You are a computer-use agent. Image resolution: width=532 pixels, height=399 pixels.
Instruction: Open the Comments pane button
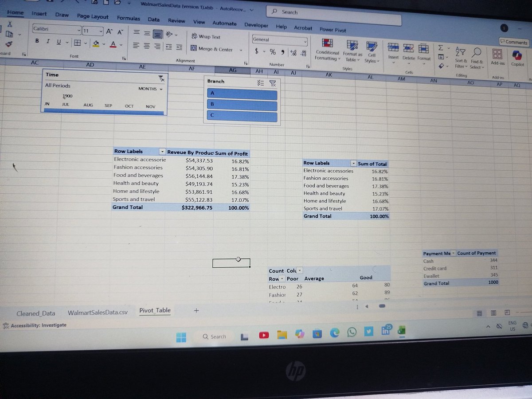[514, 42]
